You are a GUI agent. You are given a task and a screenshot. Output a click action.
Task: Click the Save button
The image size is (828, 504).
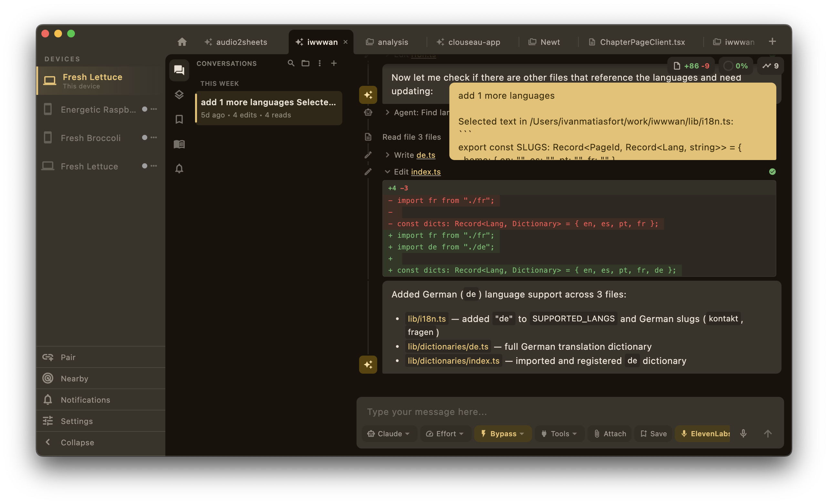[x=654, y=433]
